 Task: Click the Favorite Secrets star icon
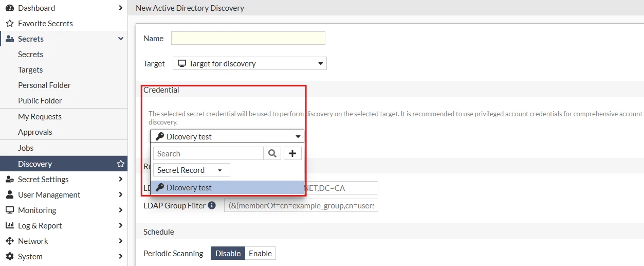click(9, 23)
